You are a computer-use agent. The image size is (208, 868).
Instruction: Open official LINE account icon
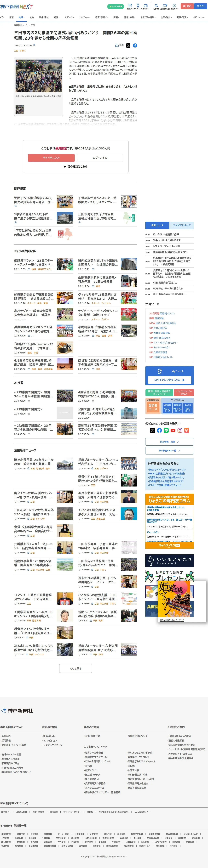tap(166, 430)
